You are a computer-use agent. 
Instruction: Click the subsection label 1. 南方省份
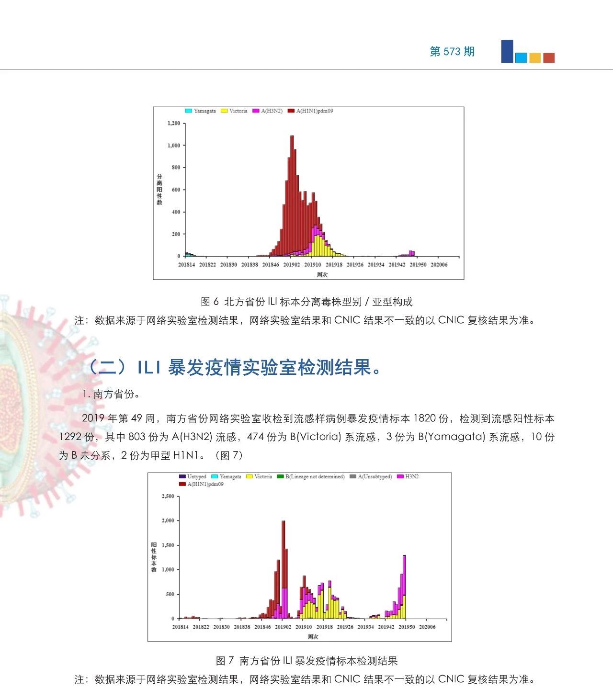111,394
